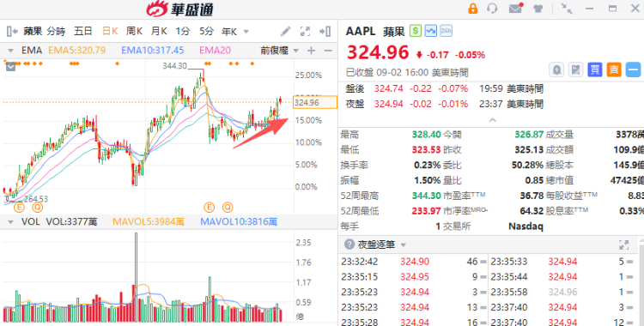644x326 pixels.
Task: Click AAPL ticker symbol
Action: 361,31
